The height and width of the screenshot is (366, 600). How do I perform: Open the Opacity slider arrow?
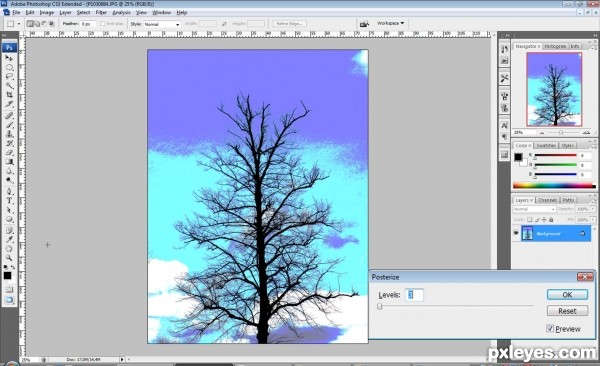pos(593,209)
